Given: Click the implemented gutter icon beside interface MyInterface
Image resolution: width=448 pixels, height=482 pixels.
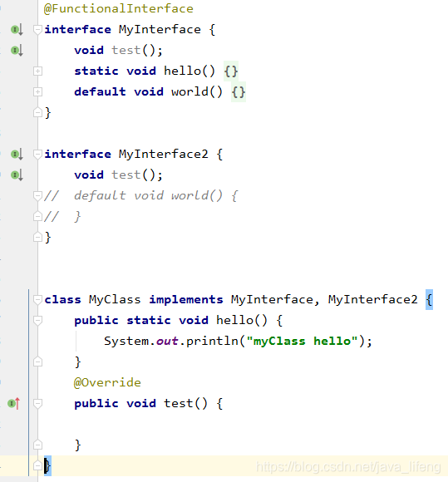Looking at the screenshot, I should [17, 30].
